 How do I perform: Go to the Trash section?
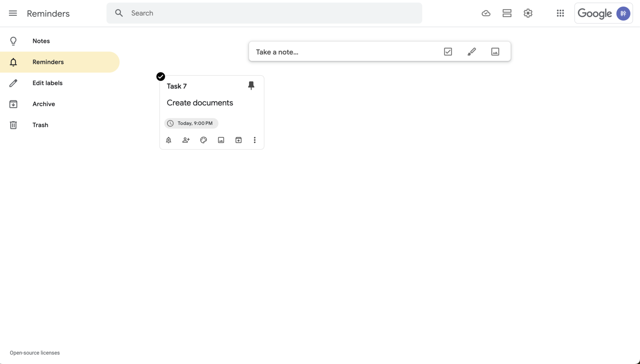(x=40, y=125)
